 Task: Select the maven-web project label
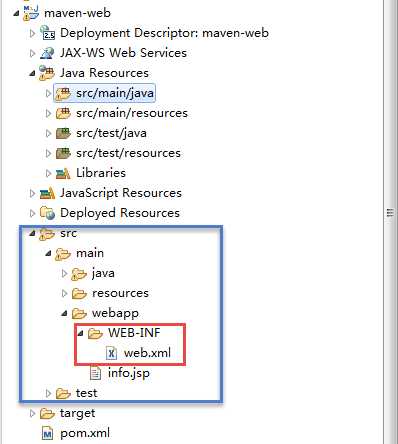point(77,13)
